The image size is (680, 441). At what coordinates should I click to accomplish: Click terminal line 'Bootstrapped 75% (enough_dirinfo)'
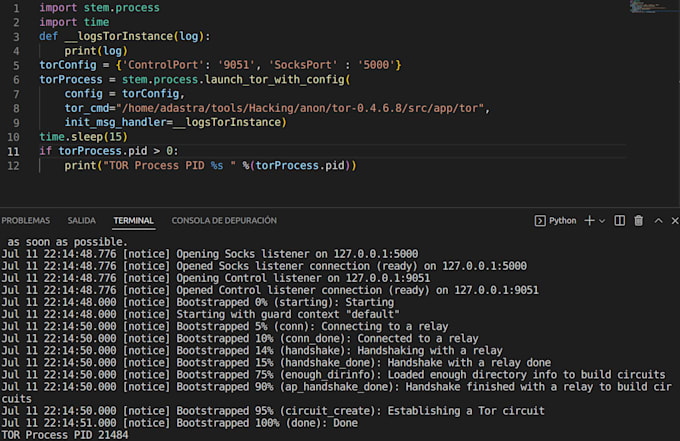pyautogui.click(x=333, y=375)
